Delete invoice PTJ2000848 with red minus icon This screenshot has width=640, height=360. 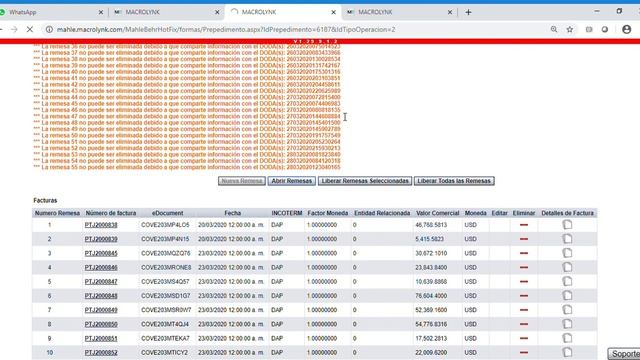[x=524, y=296]
